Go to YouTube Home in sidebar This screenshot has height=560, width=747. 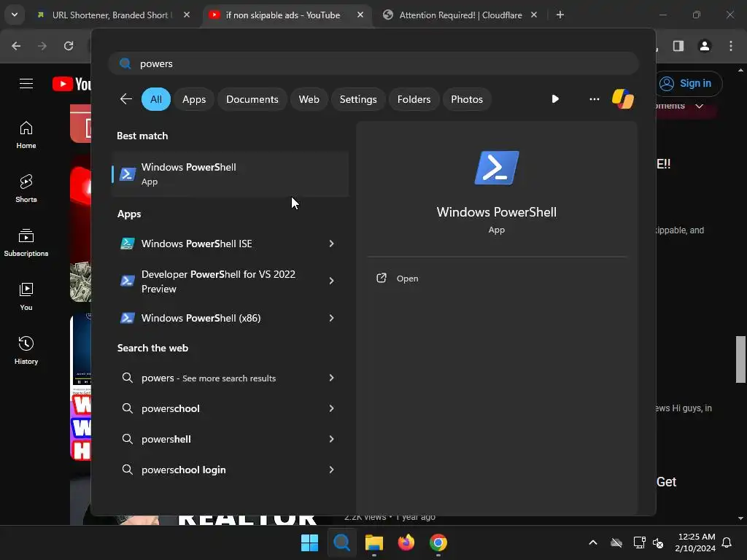click(26, 135)
